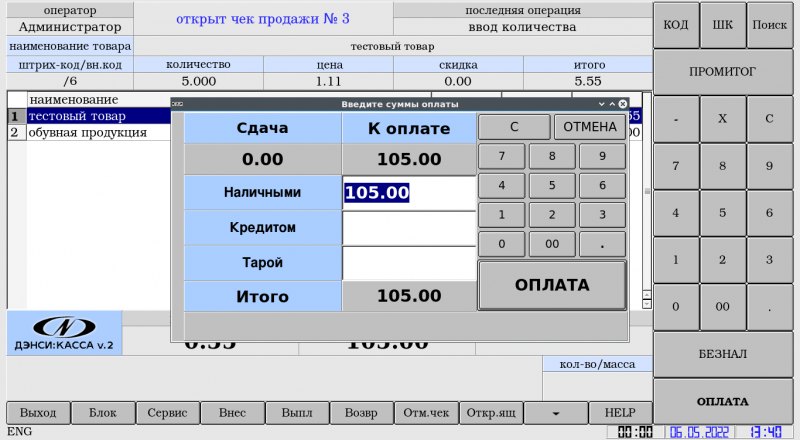This screenshot has width=800, height=440.
Task: Click the наименование column header
Action: [73, 100]
